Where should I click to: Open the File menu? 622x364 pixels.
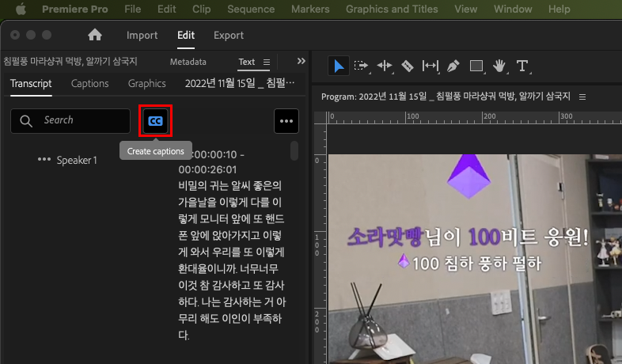click(x=132, y=9)
